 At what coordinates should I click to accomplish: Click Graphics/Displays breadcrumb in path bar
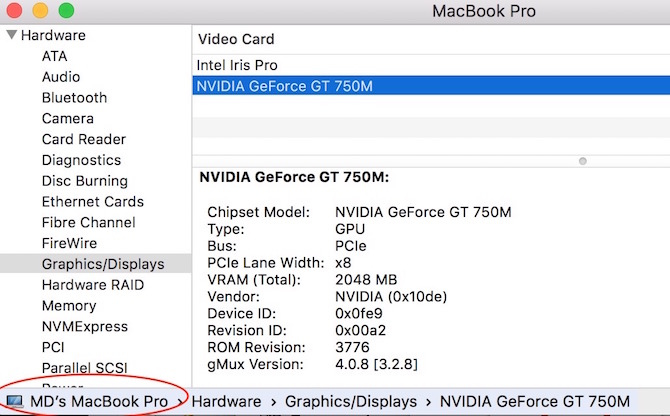(351, 402)
